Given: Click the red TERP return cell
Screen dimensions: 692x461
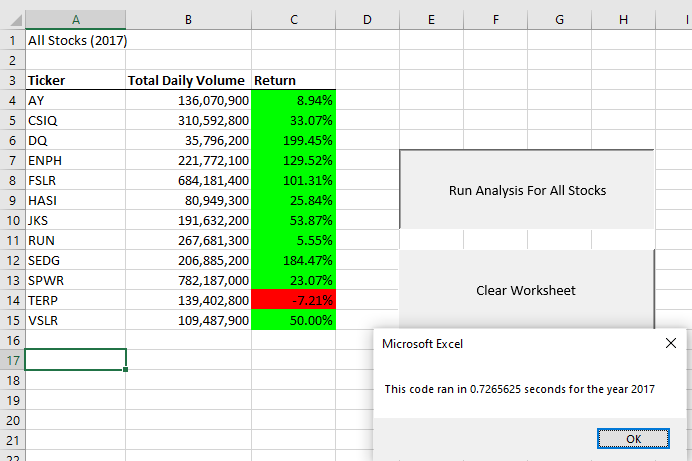Looking at the screenshot, I should [x=293, y=300].
